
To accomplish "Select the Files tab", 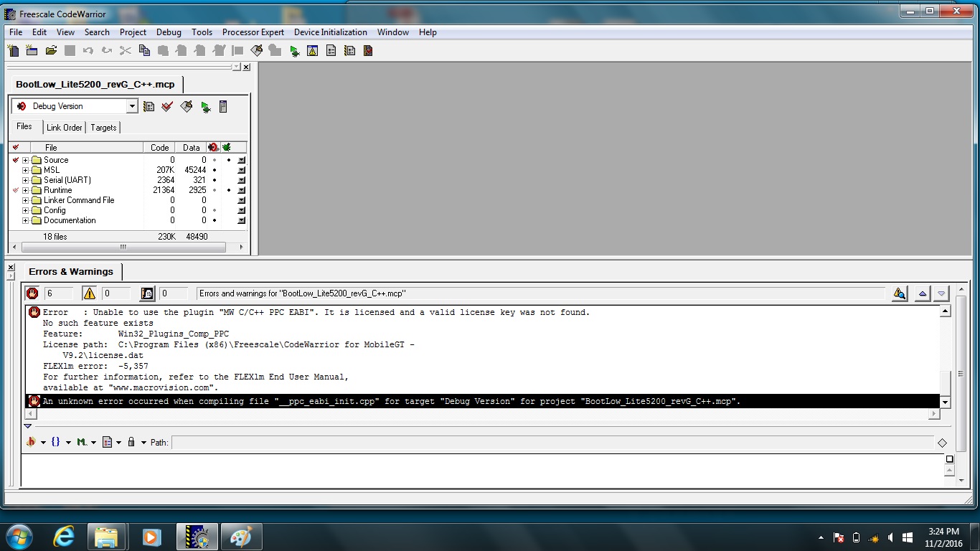I will (24, 126).
